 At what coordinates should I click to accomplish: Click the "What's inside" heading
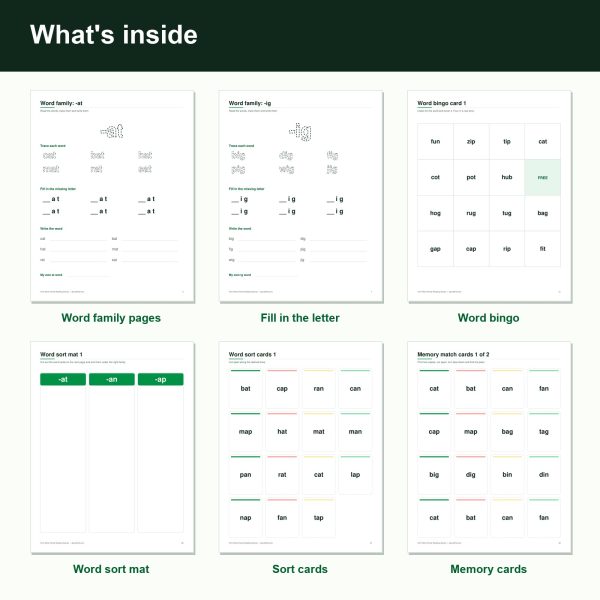[114, 35]
